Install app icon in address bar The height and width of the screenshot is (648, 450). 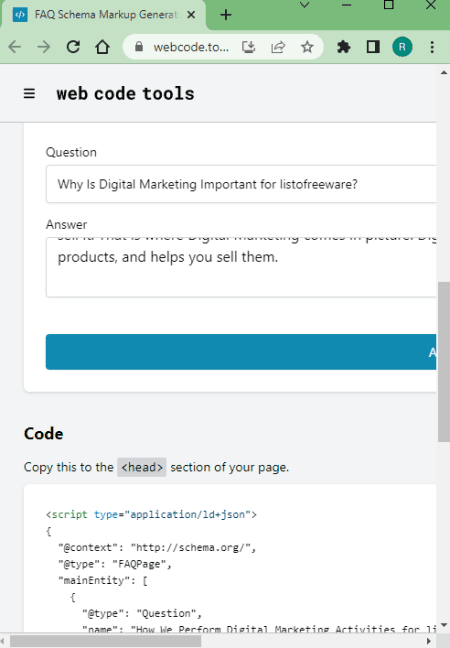249,47
